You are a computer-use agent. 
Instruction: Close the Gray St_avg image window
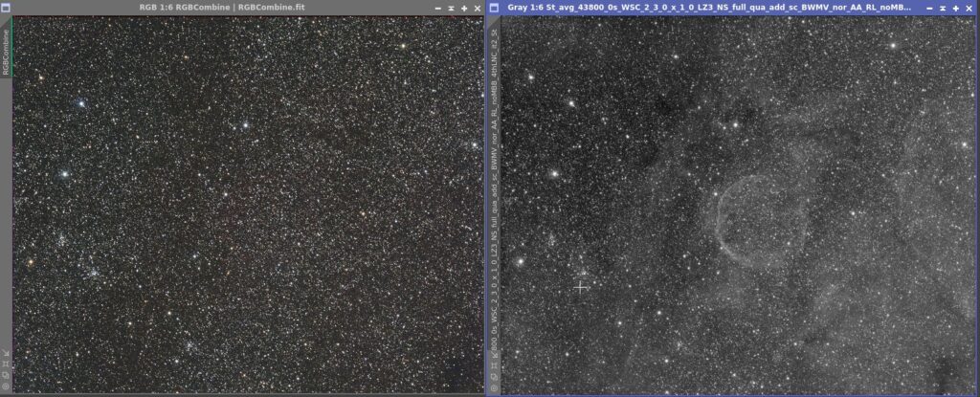969,8
